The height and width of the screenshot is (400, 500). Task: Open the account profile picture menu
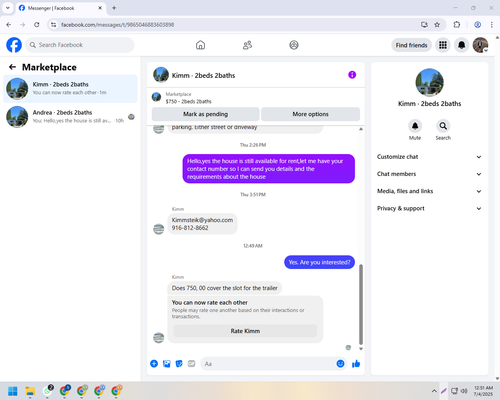point(480,45)
